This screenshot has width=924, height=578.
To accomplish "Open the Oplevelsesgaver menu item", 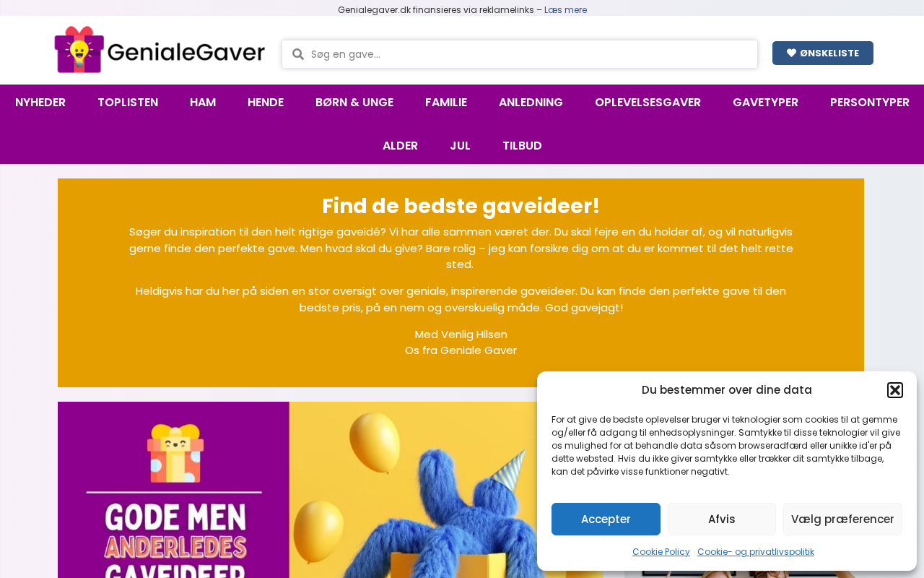I will pyautogui.click(x=648, y=103).
